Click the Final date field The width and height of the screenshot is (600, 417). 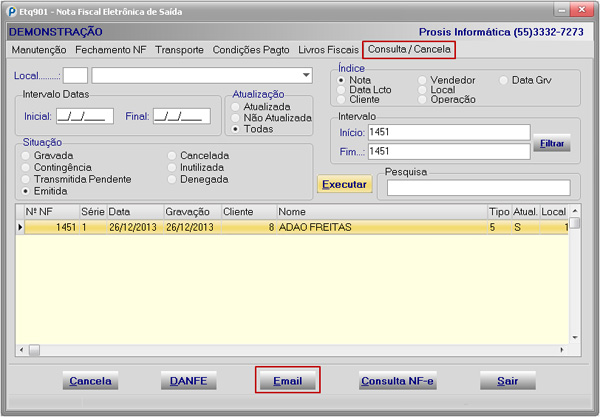coord(182,116)
